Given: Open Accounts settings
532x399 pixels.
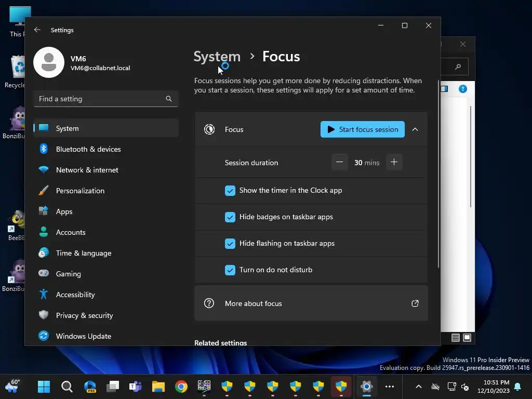Looking at the screenshot, I should [x=106, y=232].
